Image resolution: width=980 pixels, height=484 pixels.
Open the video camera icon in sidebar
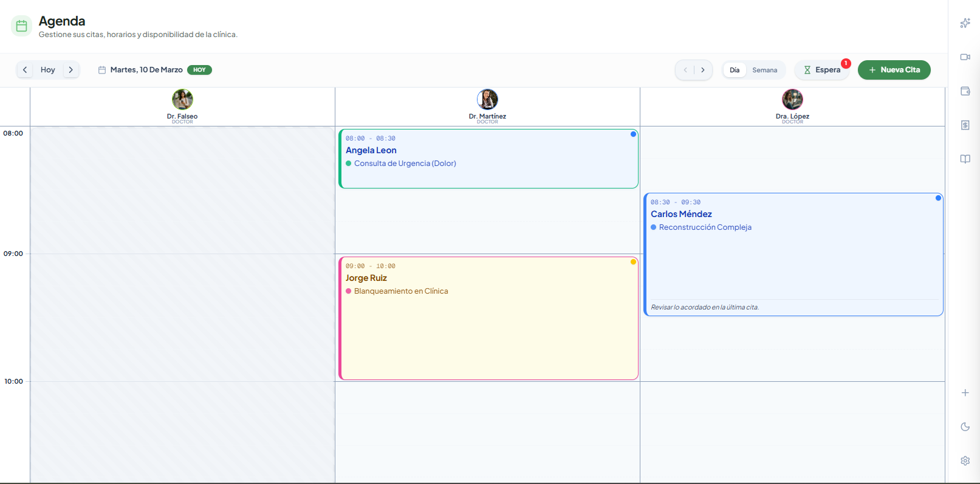tap(965, 57)
